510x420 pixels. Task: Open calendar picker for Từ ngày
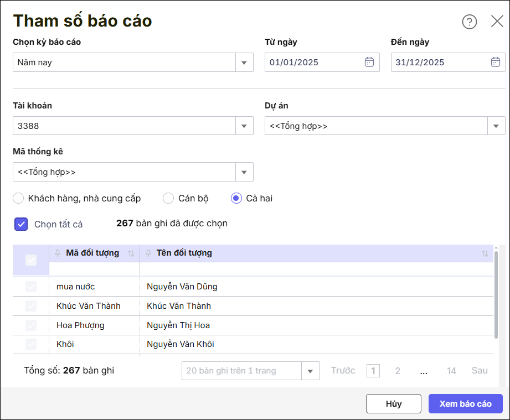pyautogui.click(x=369, y=62)
